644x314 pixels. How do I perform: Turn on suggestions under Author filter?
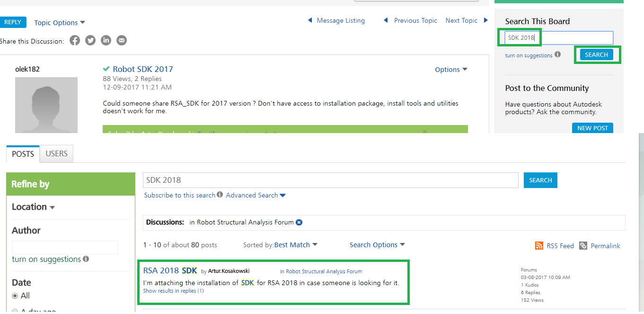[46, 259]
